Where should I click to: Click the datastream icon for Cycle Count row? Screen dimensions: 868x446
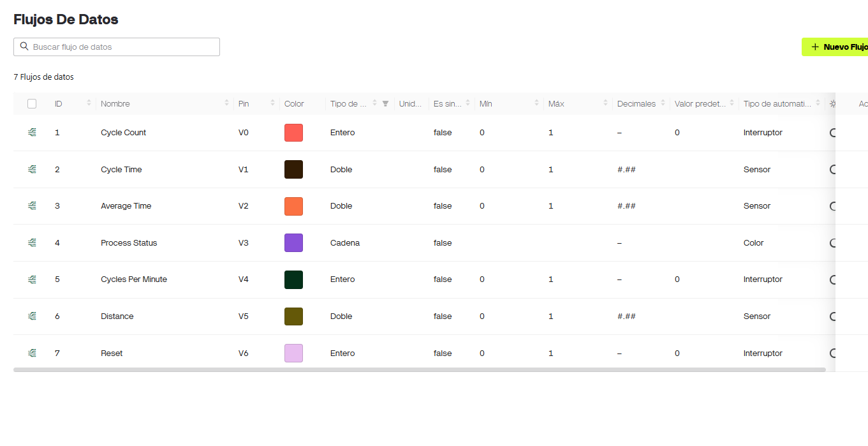[x=32, y=133]
